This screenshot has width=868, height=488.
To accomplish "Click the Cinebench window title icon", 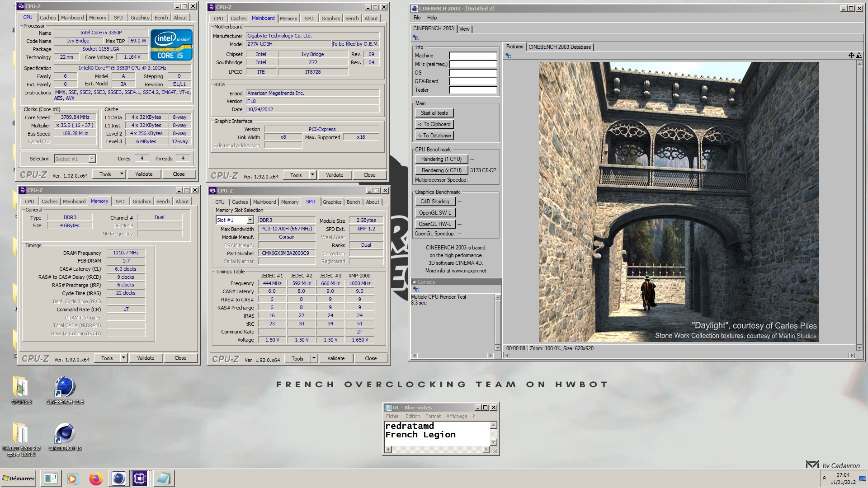I will click(x=415, y=9).
